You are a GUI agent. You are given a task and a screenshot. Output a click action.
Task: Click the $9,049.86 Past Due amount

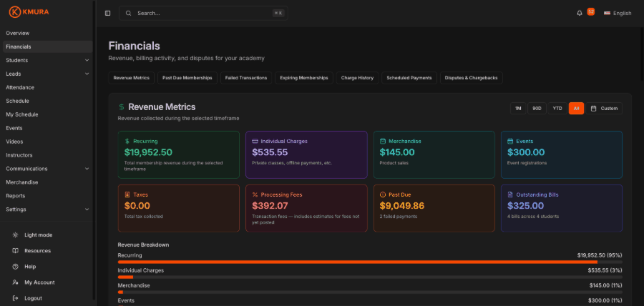click(x=401, y=206)
